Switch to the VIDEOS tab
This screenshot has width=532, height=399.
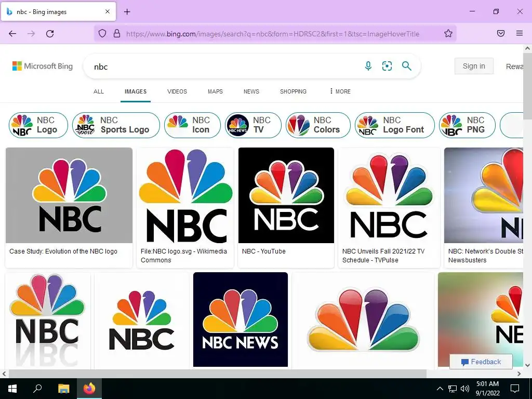(x=177, y=91)
